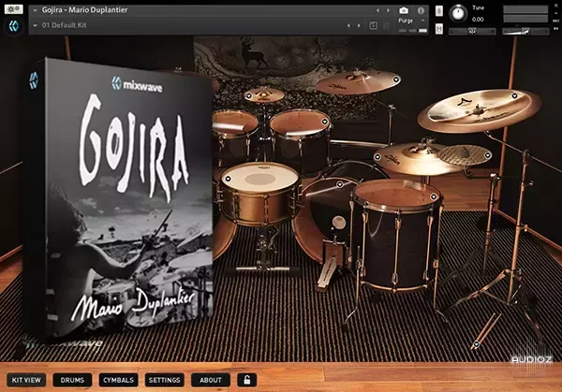Load previous snapshot for 01 Default Kit
The image size is (562, 392).
pos(348,25)
